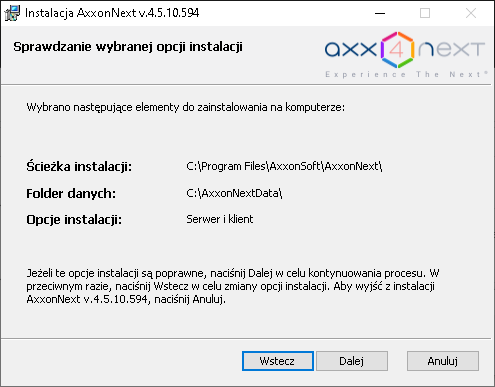Select the 'Ścieżka instalacji:' label
This screenshot has width=495, height=387.
tap(79, 166)
